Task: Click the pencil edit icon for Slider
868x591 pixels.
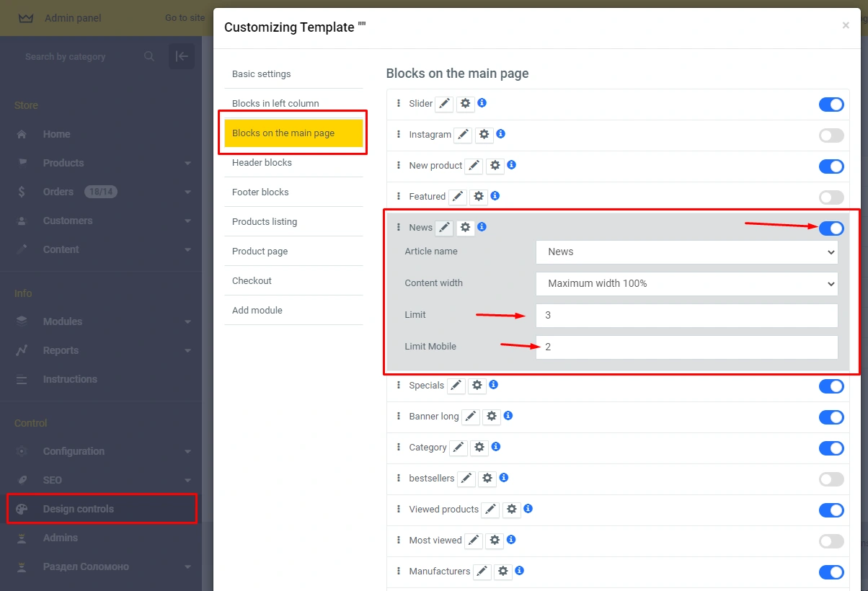Action: 445,104
